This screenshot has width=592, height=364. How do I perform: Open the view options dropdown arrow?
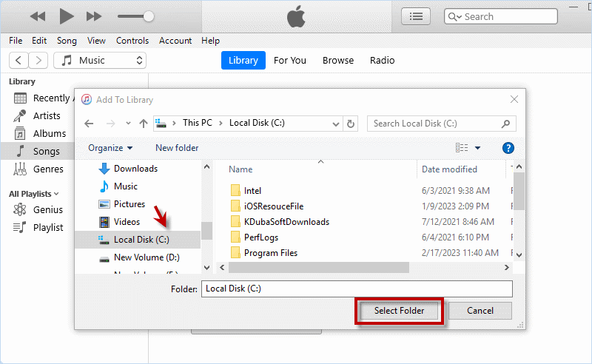pyautogui.click(x=477, y=148)
